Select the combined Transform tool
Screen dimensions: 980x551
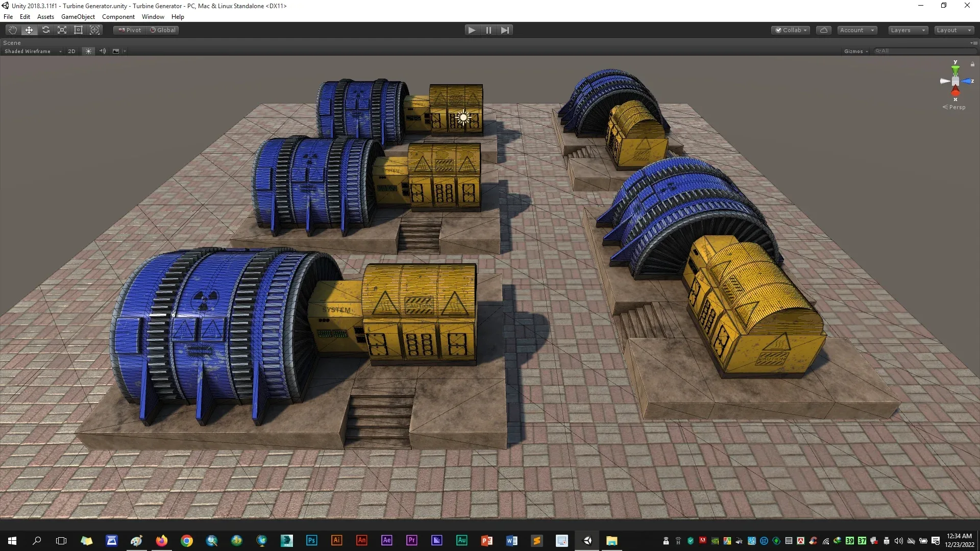(94, 30)
